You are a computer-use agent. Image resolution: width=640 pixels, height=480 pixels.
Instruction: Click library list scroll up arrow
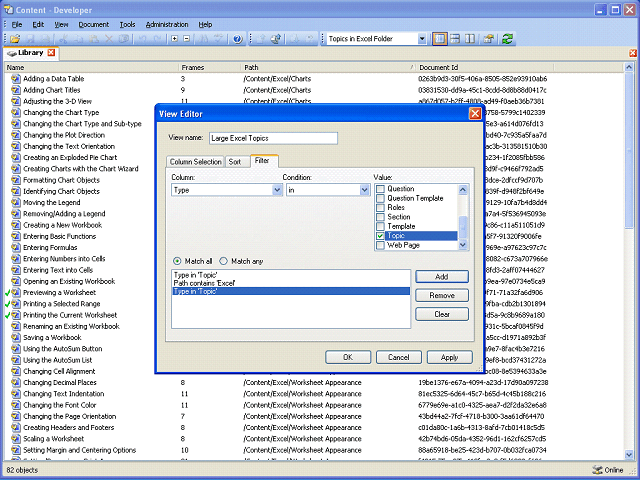click(629, 67)
